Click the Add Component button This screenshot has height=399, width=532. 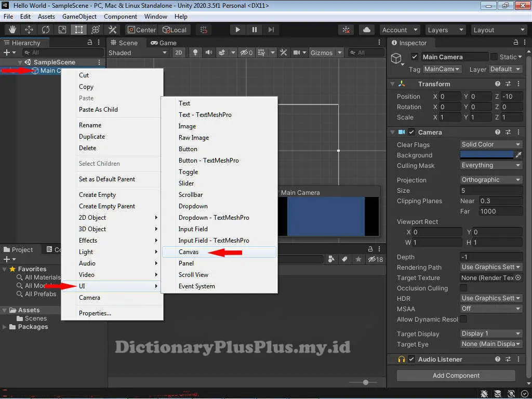(456, 375)
